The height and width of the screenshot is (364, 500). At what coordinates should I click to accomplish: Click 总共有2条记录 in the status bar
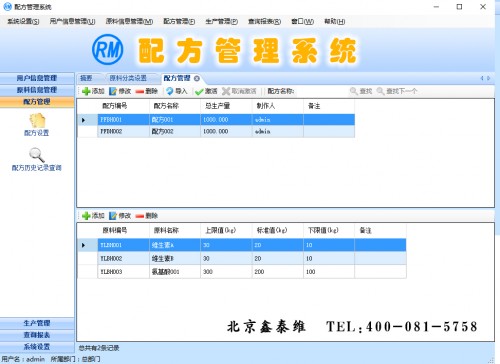point(99,348)
